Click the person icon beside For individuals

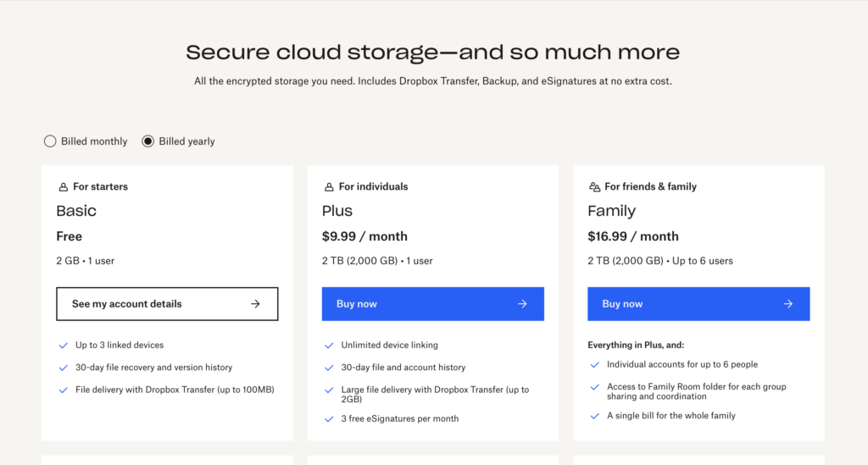[329, 187]
